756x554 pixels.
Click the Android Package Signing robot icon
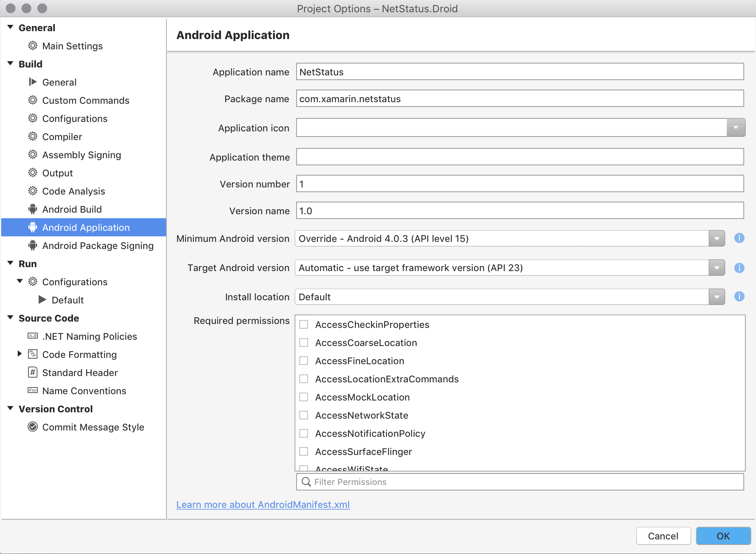pos(33,245)
